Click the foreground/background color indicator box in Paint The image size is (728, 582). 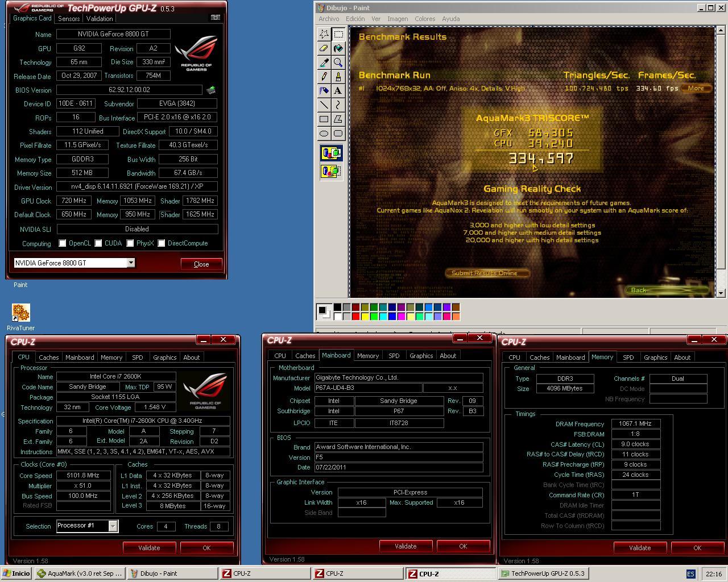[324, 311]
